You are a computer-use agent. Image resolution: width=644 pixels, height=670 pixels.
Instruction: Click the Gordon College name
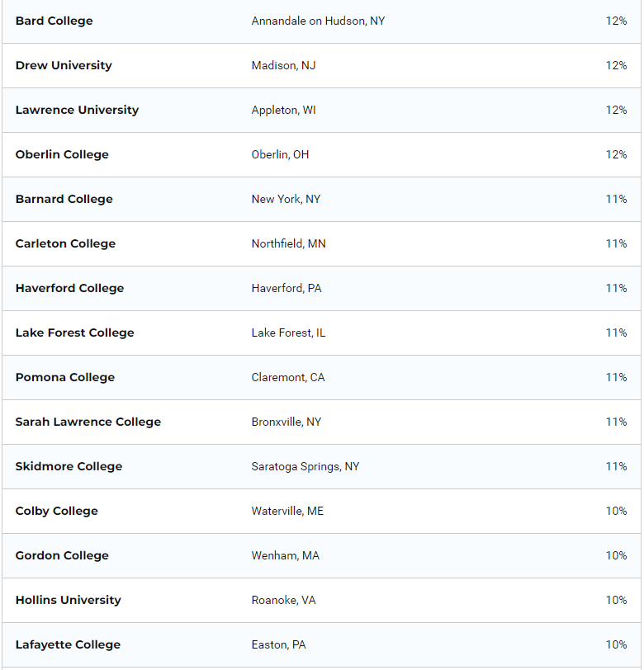(62, 555)
